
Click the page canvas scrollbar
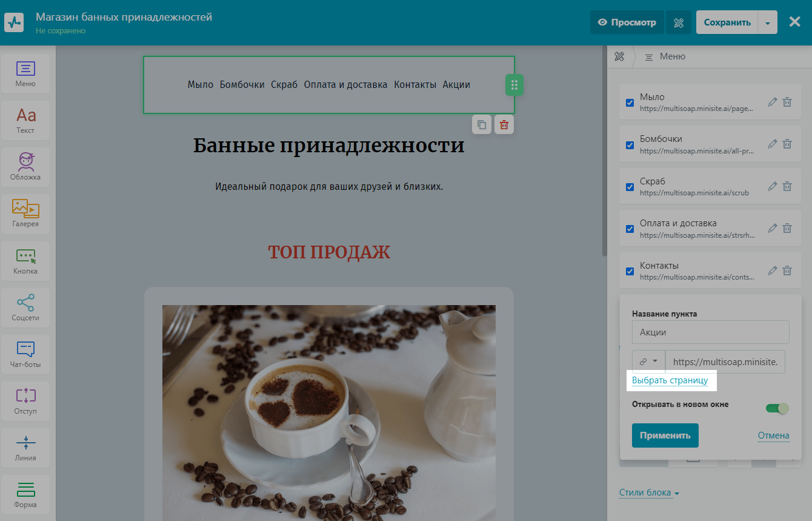pos(604,152)
